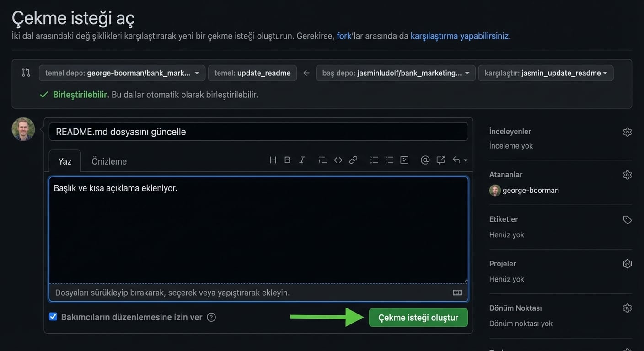Toggle italic formatting in the editor toolbar

tap(301, 160)
